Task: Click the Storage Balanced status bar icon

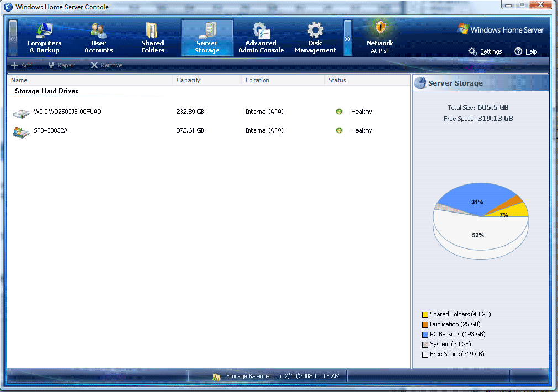Action: click(217, 377)
